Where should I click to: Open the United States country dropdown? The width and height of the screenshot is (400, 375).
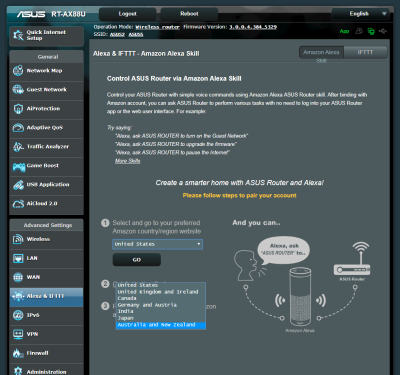click(157, 244)
